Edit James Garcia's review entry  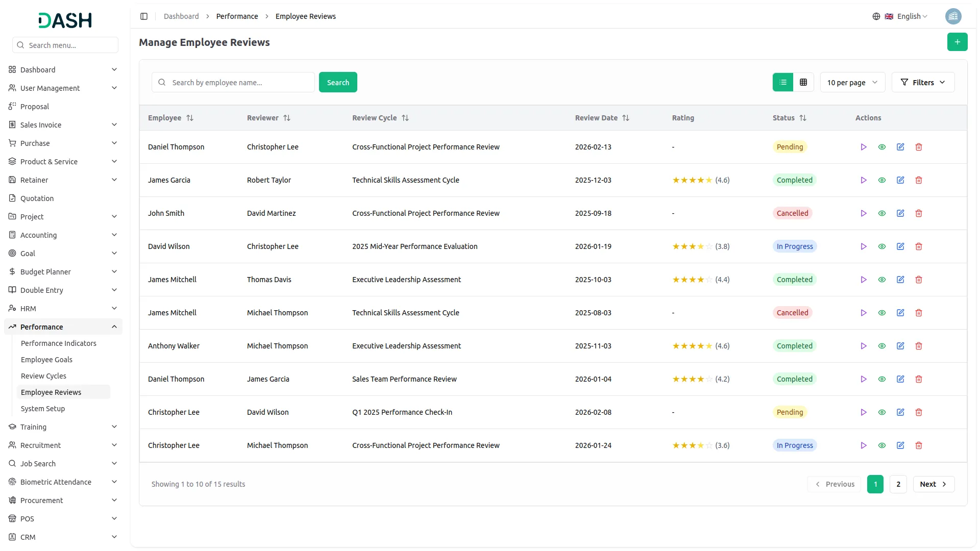(x=900, y=180)
